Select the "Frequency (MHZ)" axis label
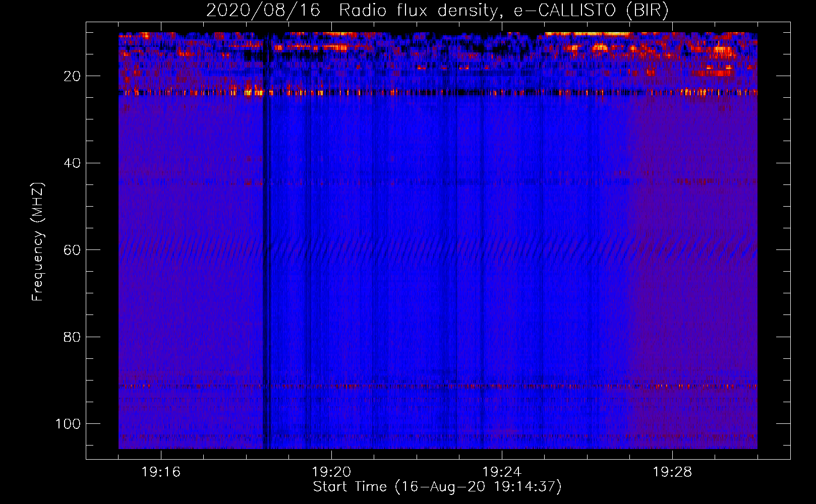The image size is (816, 504). [38, 242]
